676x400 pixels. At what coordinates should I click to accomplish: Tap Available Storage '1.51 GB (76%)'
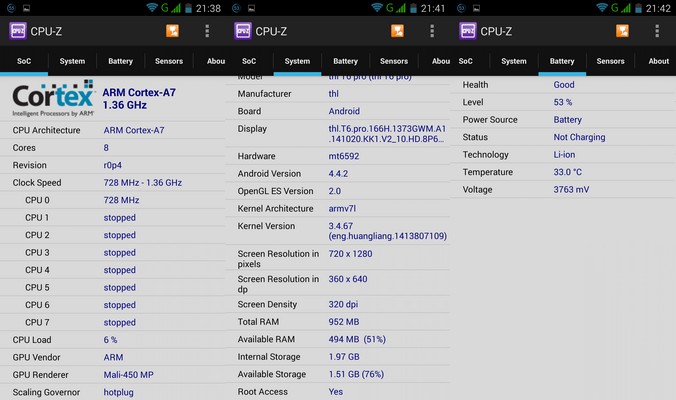click(356, 375)
